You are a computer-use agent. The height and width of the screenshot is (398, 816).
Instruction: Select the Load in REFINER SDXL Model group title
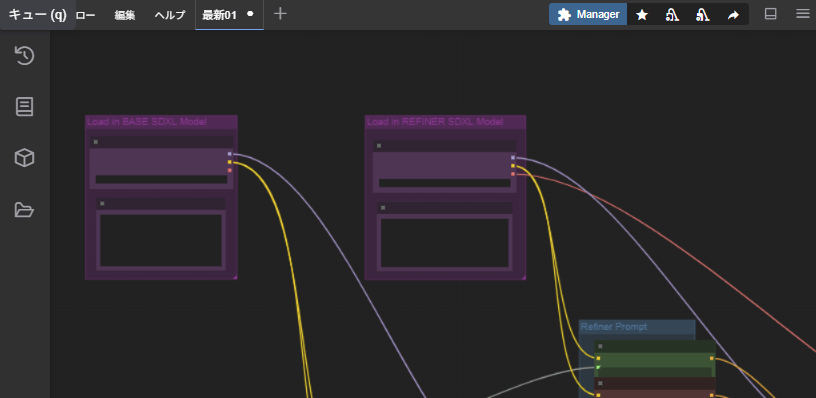click(x=435, y=122)
